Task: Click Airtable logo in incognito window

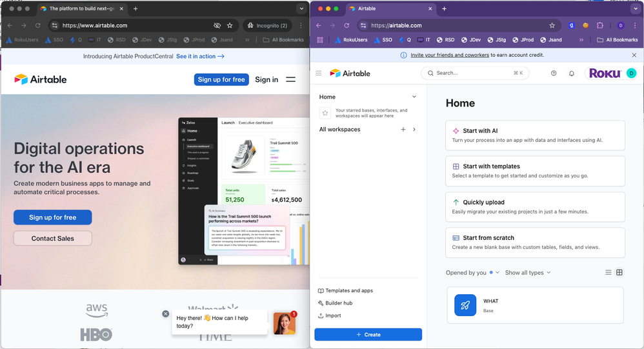Action: [40, 79]
